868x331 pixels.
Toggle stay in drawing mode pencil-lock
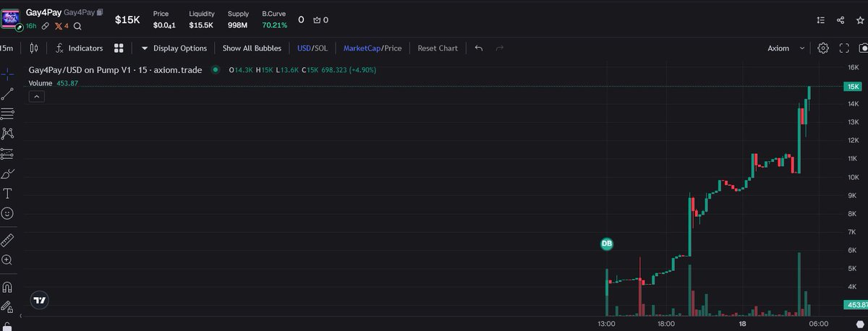(x=7, y=306)
